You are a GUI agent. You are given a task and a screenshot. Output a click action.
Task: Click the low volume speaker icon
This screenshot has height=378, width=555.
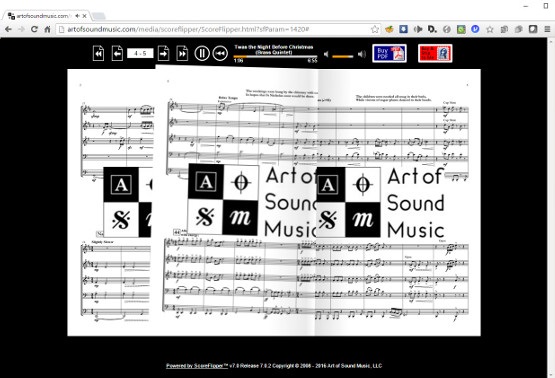(326, 54)
